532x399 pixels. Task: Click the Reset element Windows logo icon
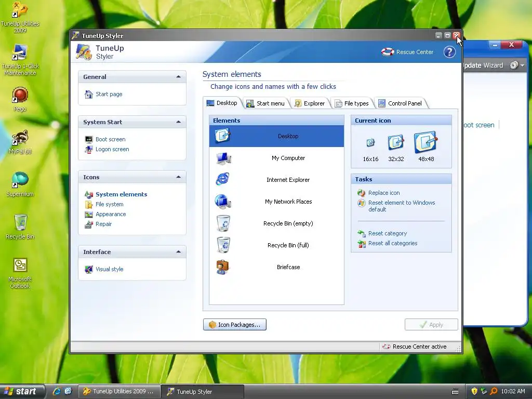(x=362, y=203)
